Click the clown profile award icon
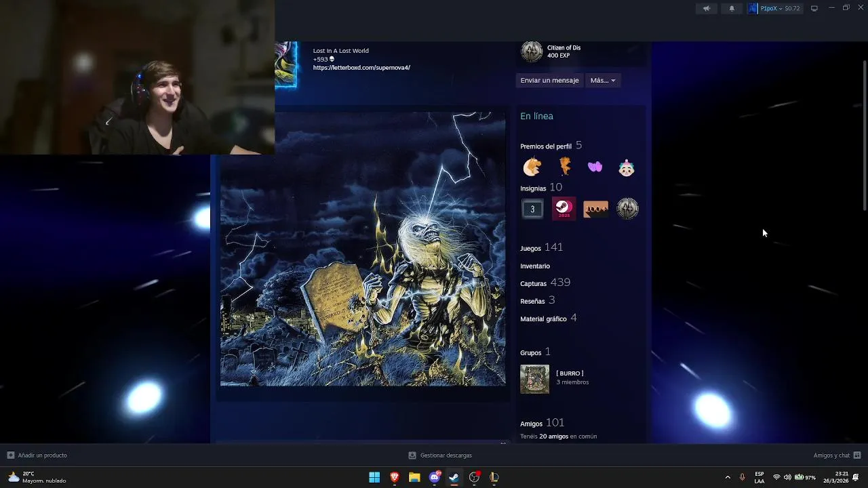Viewport: 868px width, 488px height. [627, 167]
